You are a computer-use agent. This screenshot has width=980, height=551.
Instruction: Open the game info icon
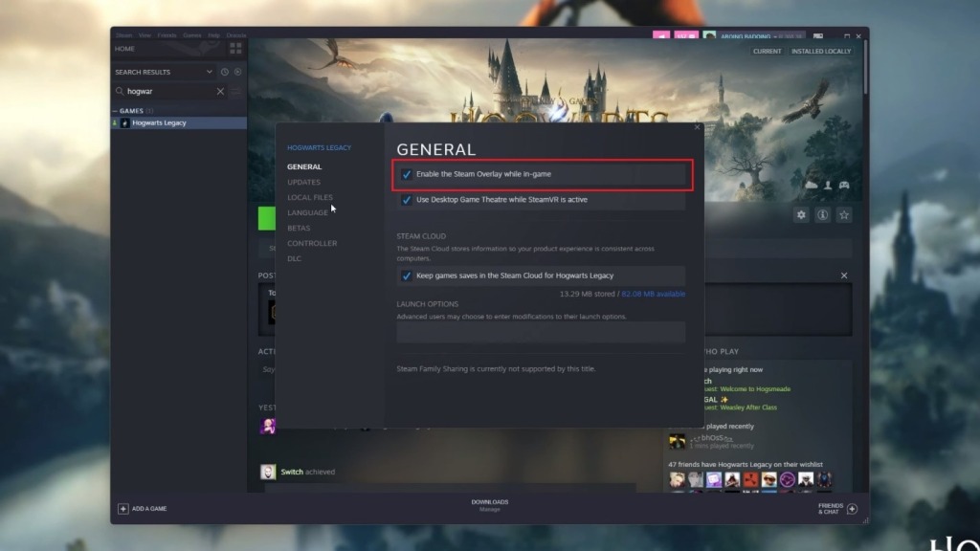[x=822, y=215]
